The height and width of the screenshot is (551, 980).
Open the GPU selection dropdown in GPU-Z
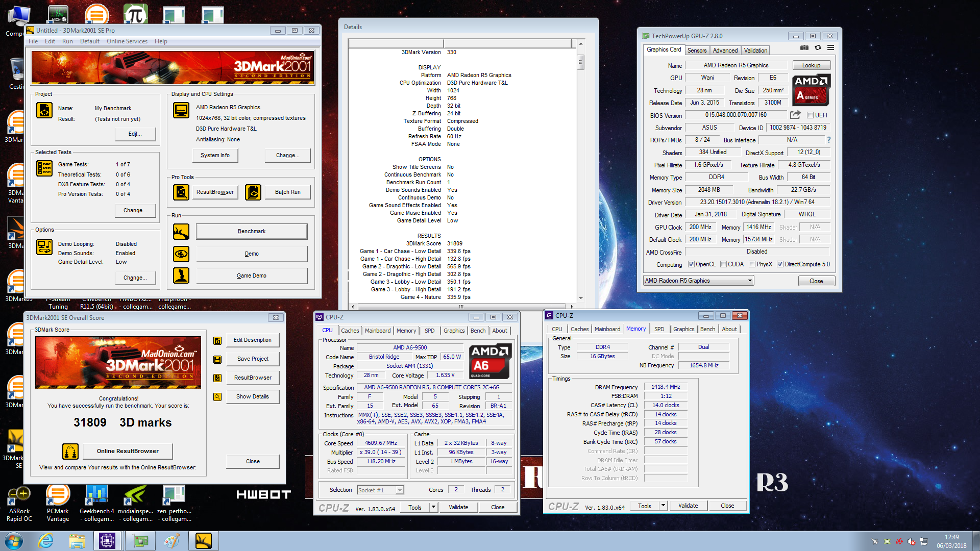point(698,281)
